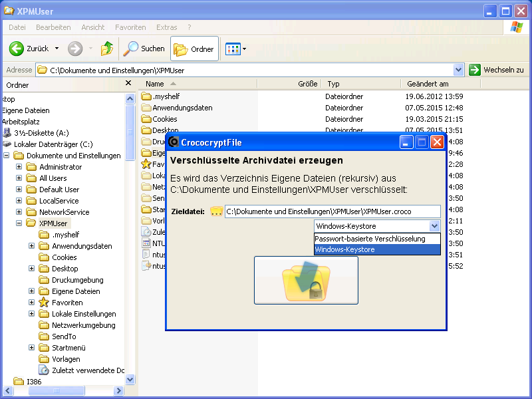The height and width of the screenshot is (399, 532).
Task: Expand the Administrator tree node
Action: tap(19, 167)
